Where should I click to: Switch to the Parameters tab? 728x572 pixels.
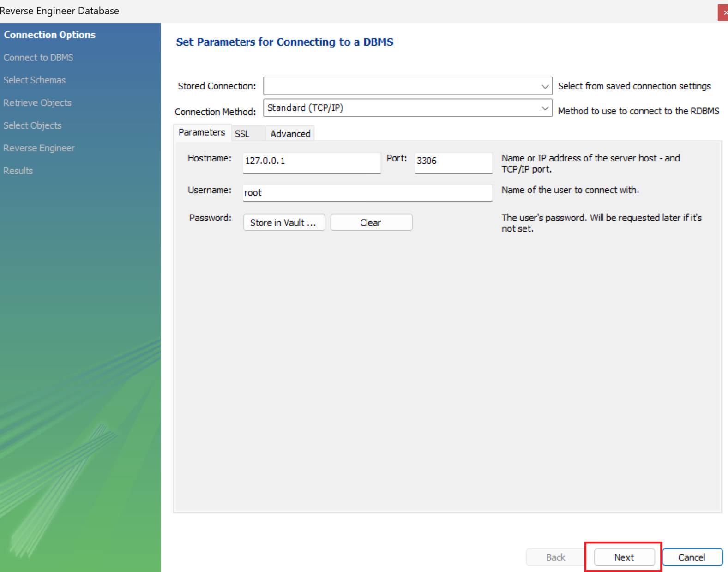tap(202, 132)
